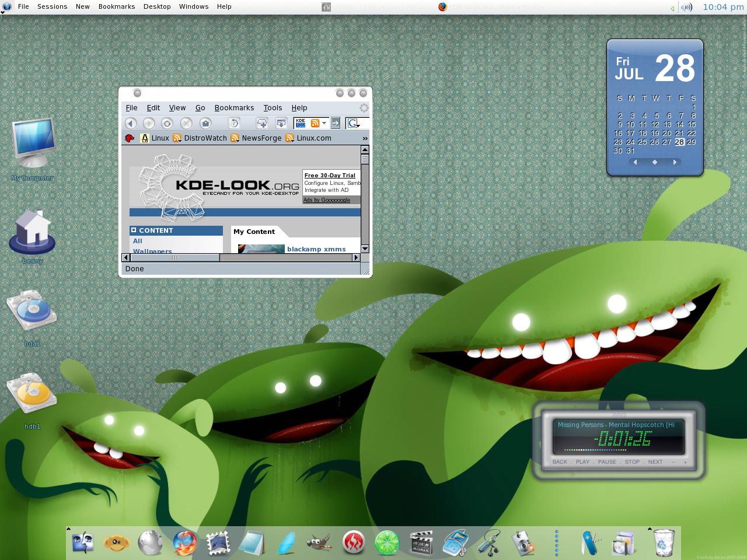Click PAUSE in the XMMS player
The width and height of the screenshot is (747, 560).
click(607, 462)
